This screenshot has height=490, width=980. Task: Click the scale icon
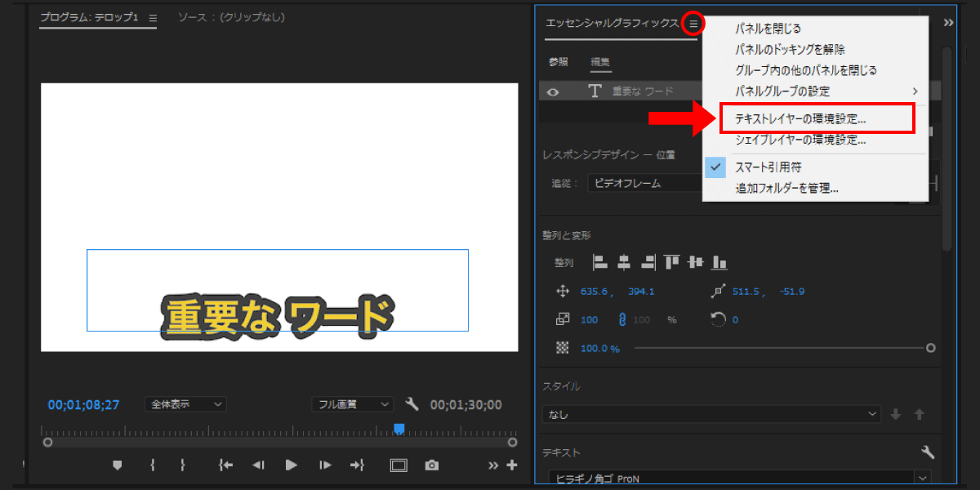pos(562,319)
